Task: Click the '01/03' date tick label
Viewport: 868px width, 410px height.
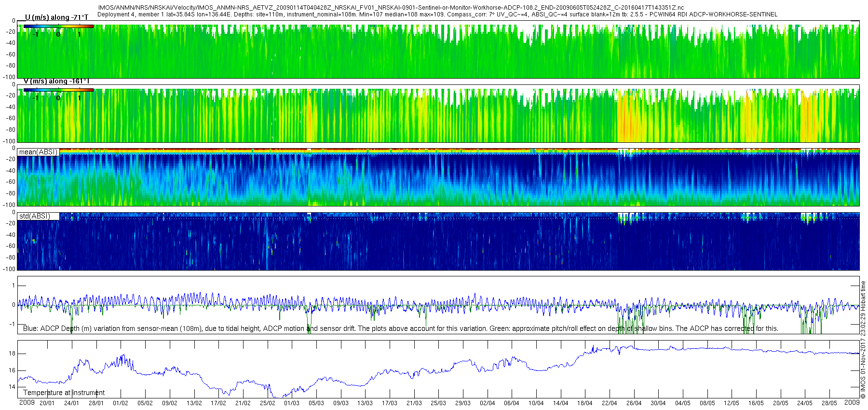Action: tap(292, 403)
